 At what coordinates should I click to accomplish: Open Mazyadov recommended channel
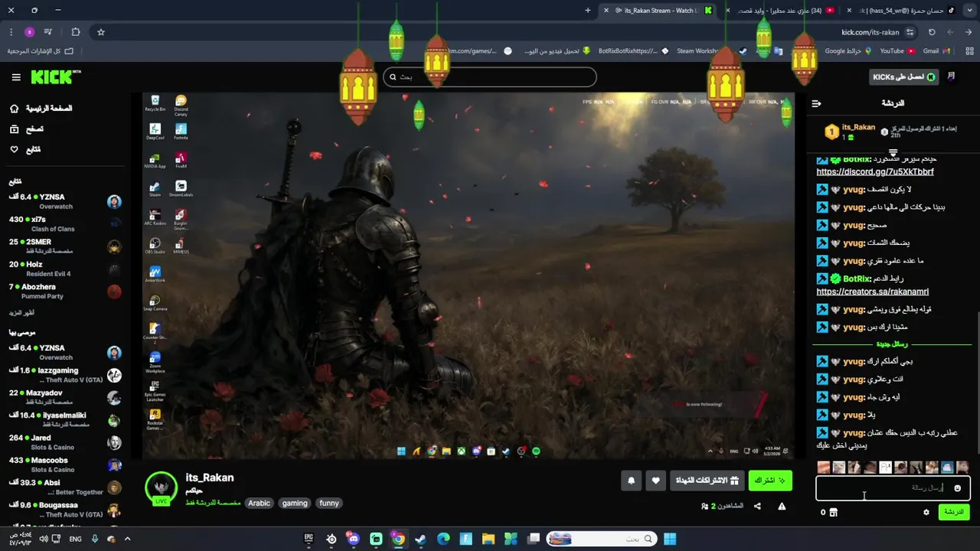coord(65,397)
